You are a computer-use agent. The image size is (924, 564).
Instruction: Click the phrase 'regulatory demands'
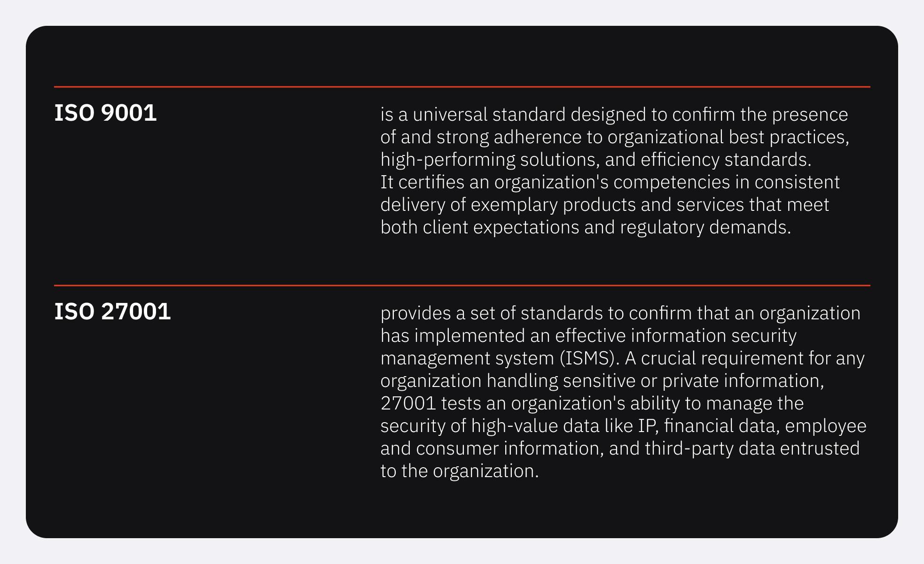pos(705,227)
